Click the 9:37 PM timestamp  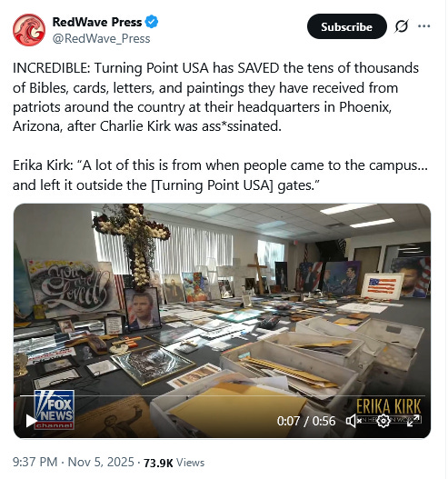click(35, 462)
